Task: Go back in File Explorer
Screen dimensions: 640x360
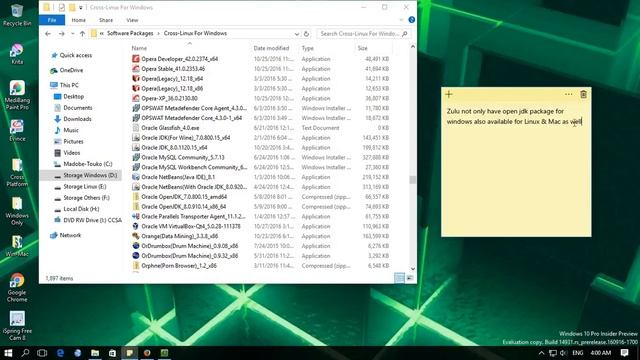Action: click(48, 33)
